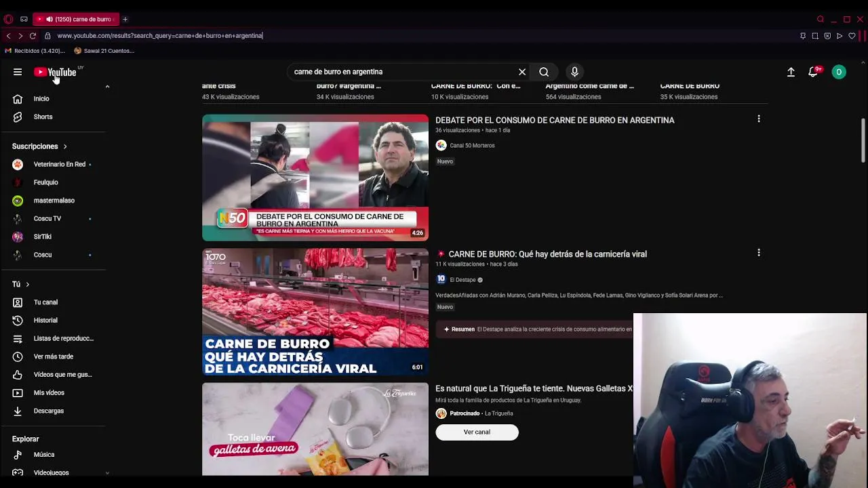Viewport: 868px width, 488px height.
Task: Reload the page in the browser
Action: point(33,35)
